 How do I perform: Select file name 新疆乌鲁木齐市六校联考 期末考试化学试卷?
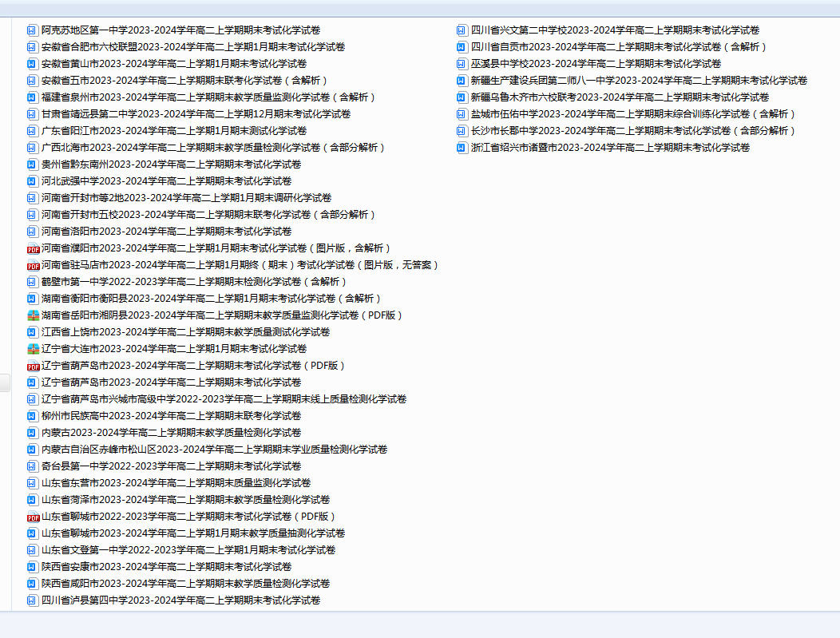pyautogui.click(x=620, y=97)
